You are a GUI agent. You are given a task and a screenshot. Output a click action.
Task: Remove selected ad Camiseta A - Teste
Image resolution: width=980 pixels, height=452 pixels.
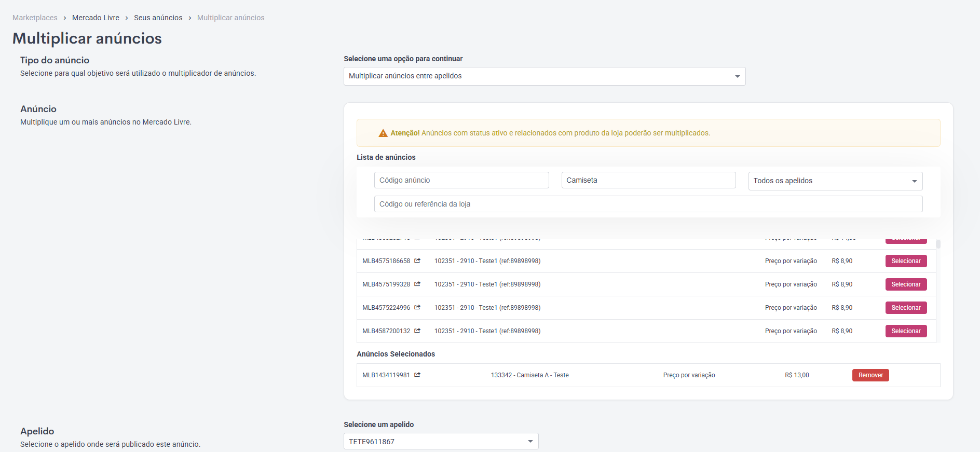coord(870,375)
